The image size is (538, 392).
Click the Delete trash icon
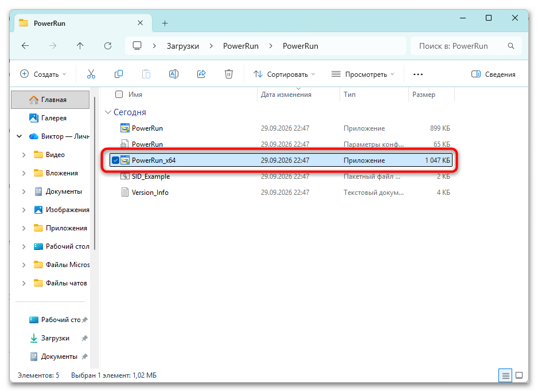(x=228, y=74)
